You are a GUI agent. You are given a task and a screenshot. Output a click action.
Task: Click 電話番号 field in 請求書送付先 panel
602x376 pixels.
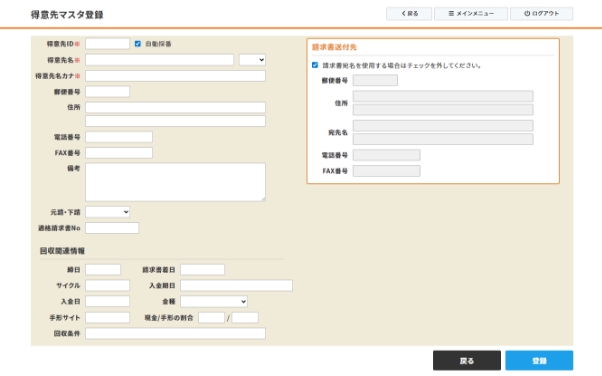pos(387,155)
